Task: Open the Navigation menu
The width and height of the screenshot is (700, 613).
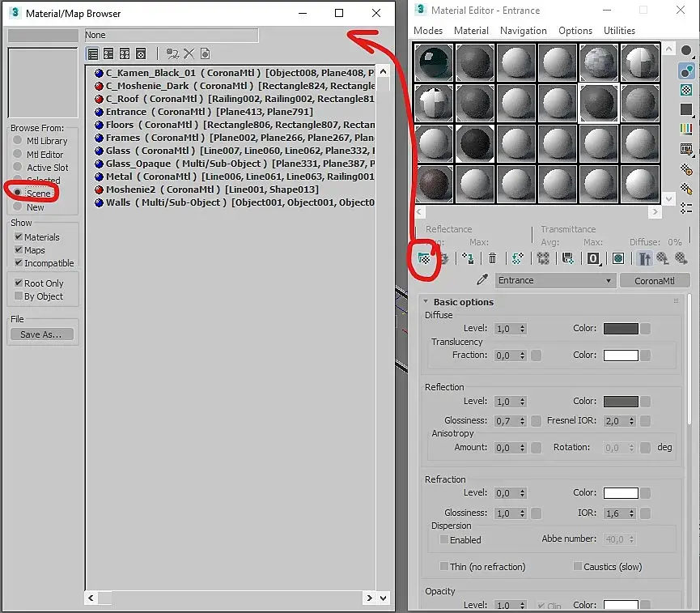Action: [x=524, y=31]
